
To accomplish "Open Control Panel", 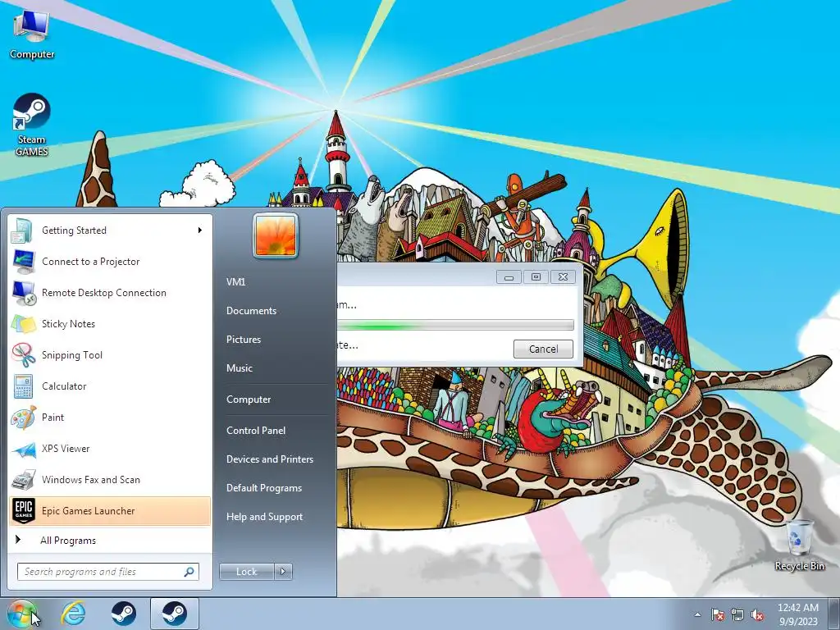I will point(256,430).
